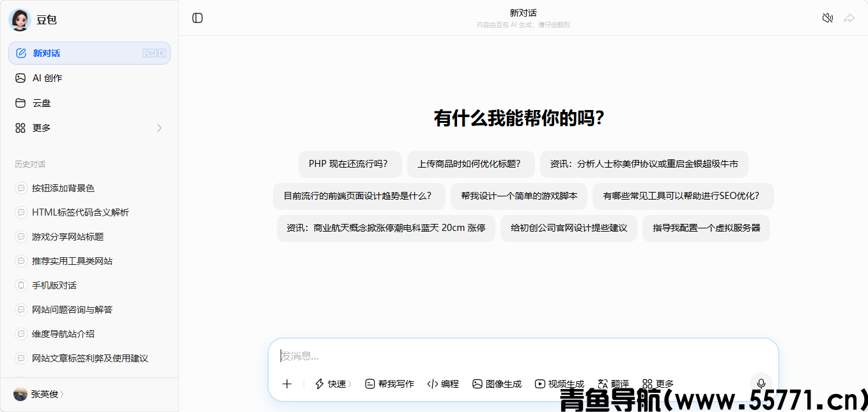Select news suggestion 商业航天概念掀涨停潮
This screenshot has width=868, height=412.
coord(386,228)
